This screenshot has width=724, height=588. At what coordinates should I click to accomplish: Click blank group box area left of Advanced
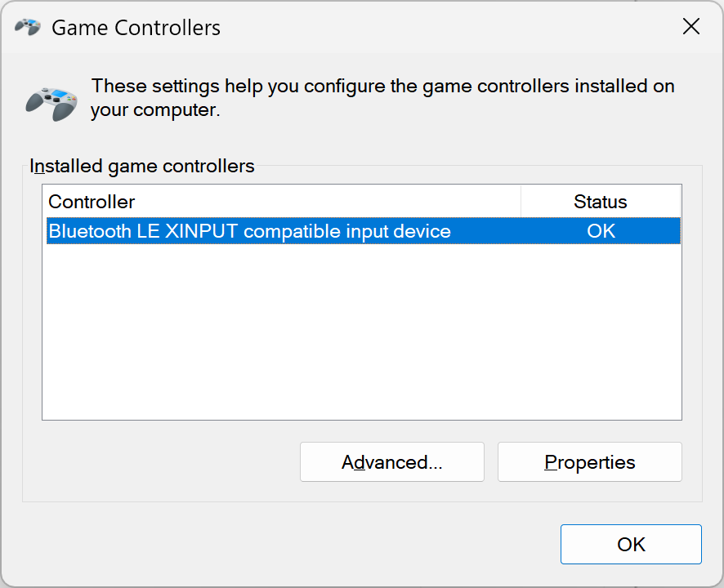click(162, 462)
